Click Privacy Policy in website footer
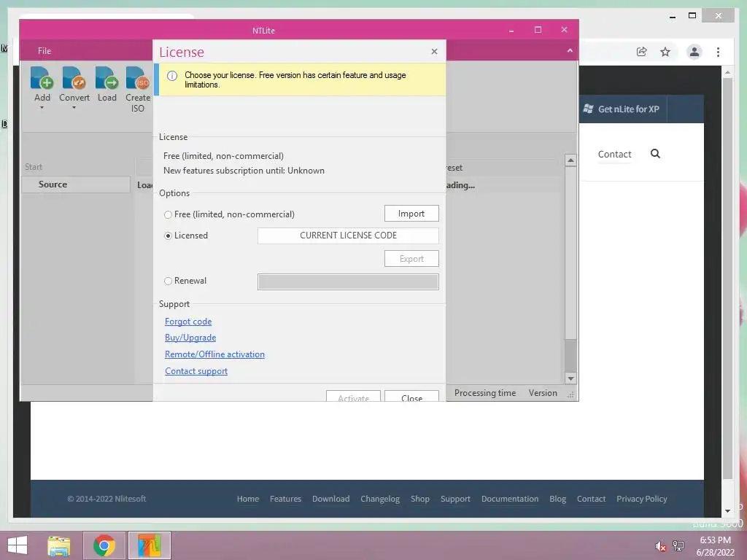The height and width of the screenshot is (560, 747). [641, 499]
